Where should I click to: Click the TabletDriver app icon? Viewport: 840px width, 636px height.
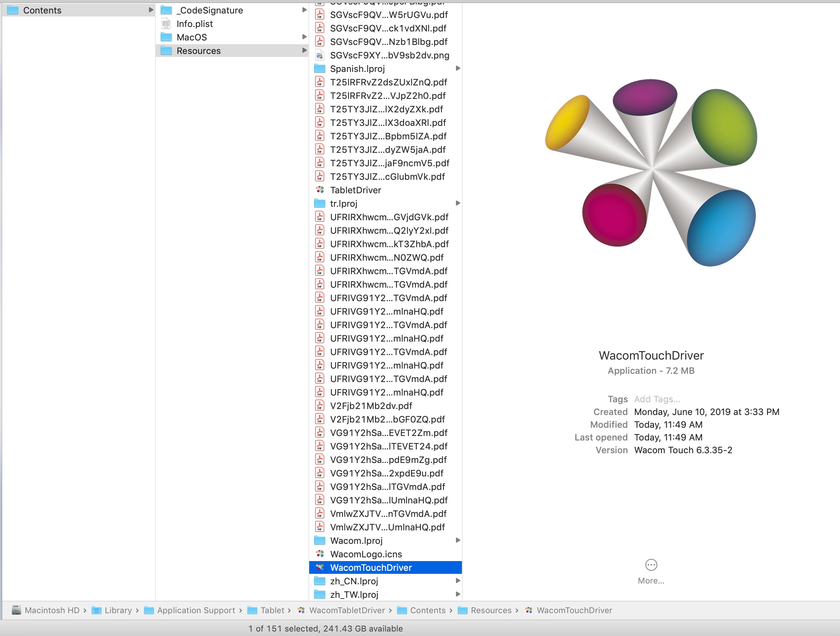[x=320, y=190]
